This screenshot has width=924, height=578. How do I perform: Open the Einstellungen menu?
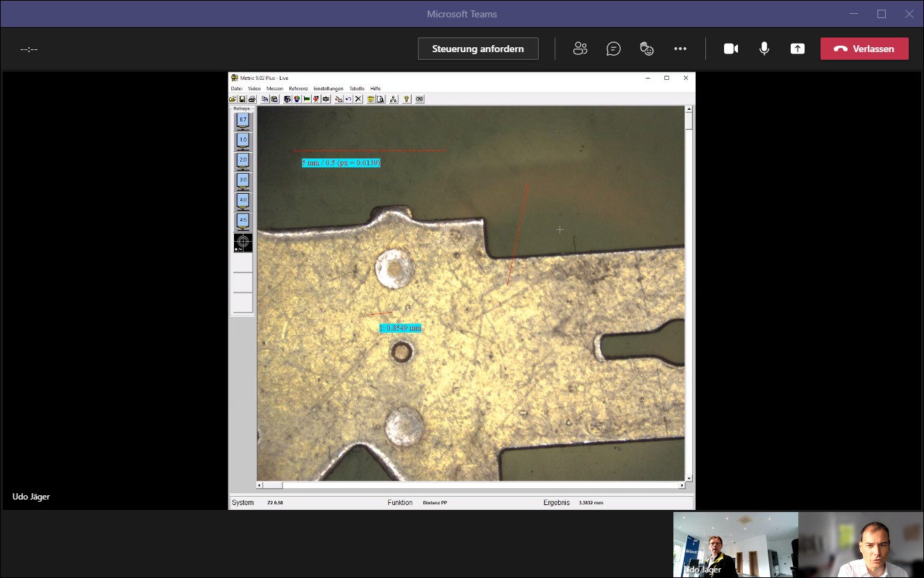[328, 89]
